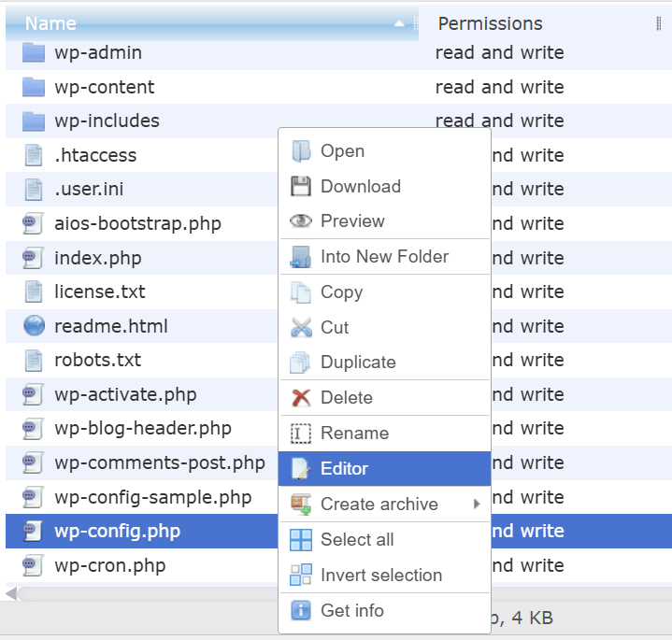The image size is (672, 640).
Task: Choose Invert selection menu entry
Action: (x=384, y=575)
